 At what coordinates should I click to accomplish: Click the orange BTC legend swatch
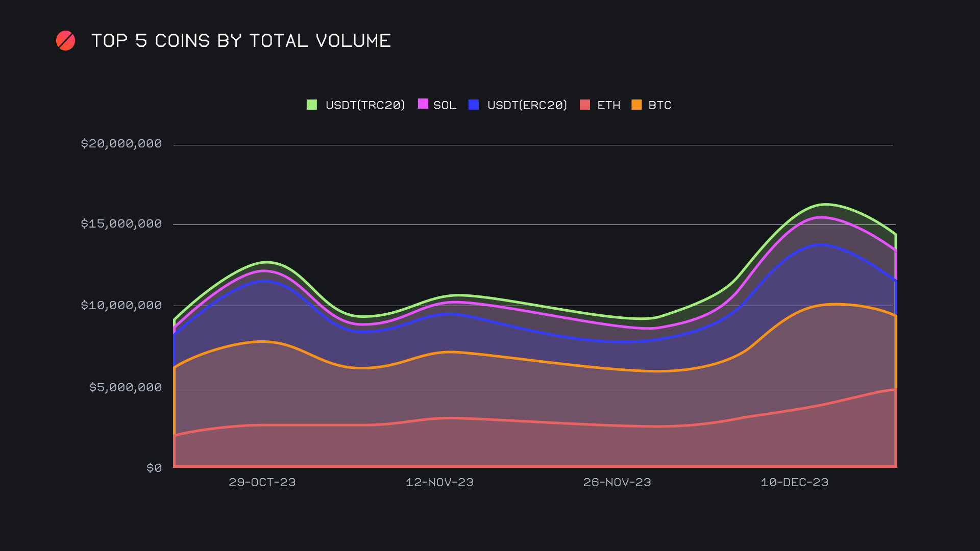click(636, 105)
